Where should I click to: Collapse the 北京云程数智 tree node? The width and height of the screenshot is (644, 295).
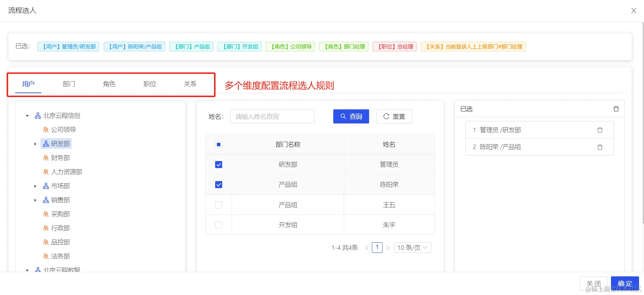pos(27,270)
